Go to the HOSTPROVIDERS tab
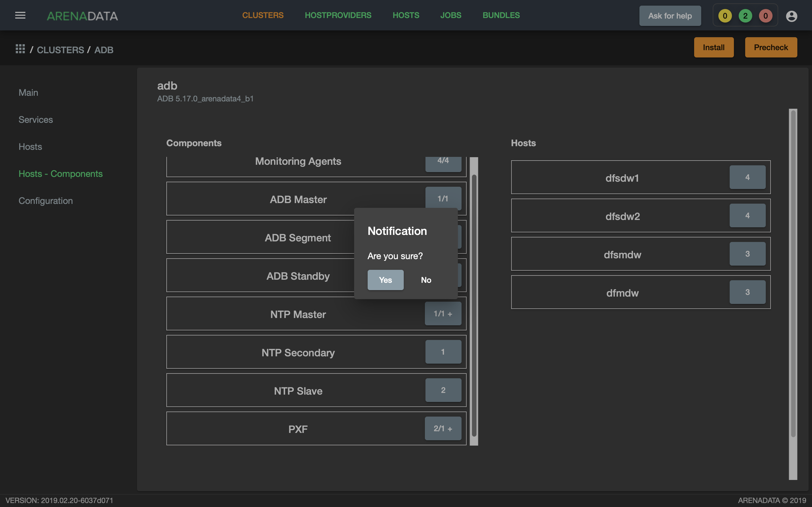The height and width of the screenshot is (507, 812). tap(338, 15)
